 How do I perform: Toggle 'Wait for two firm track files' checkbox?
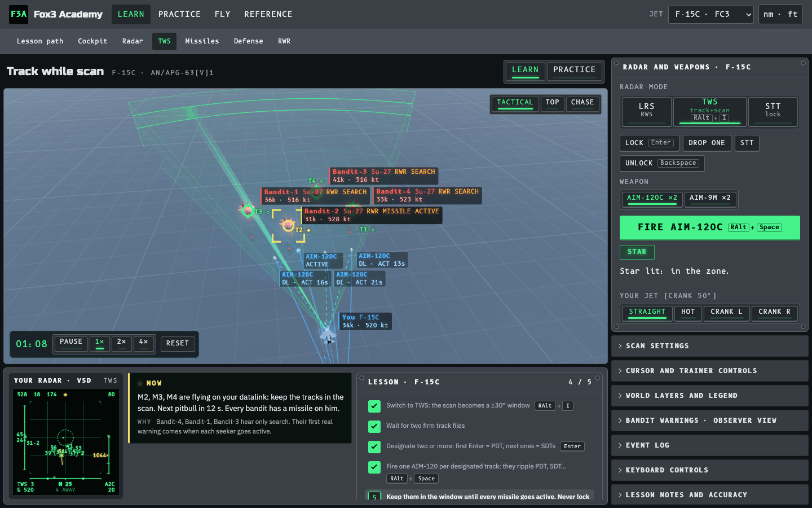374,426
